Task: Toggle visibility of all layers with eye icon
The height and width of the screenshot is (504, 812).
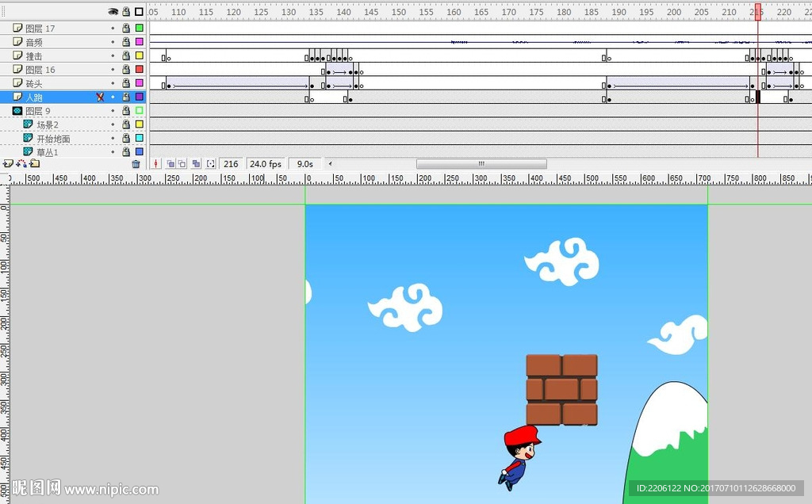Action: pos(113,11)
